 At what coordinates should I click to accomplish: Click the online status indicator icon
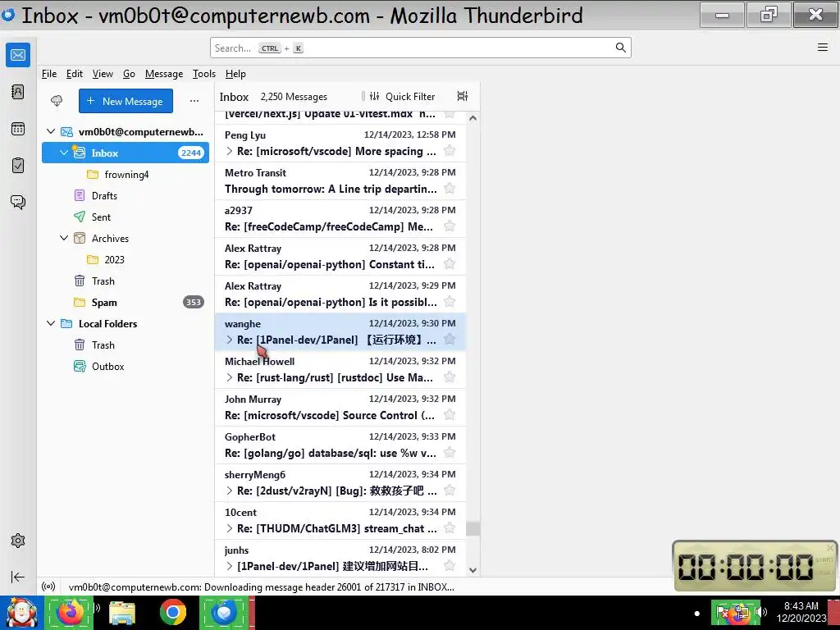(48, 587)
